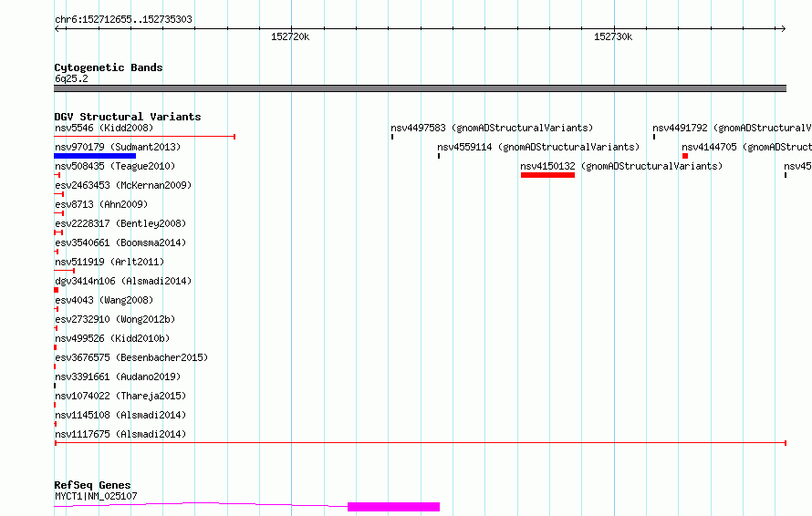Open esv2463453 (McKernan2009) variant
The image size is (812, 516).
(x=123, y=185)
